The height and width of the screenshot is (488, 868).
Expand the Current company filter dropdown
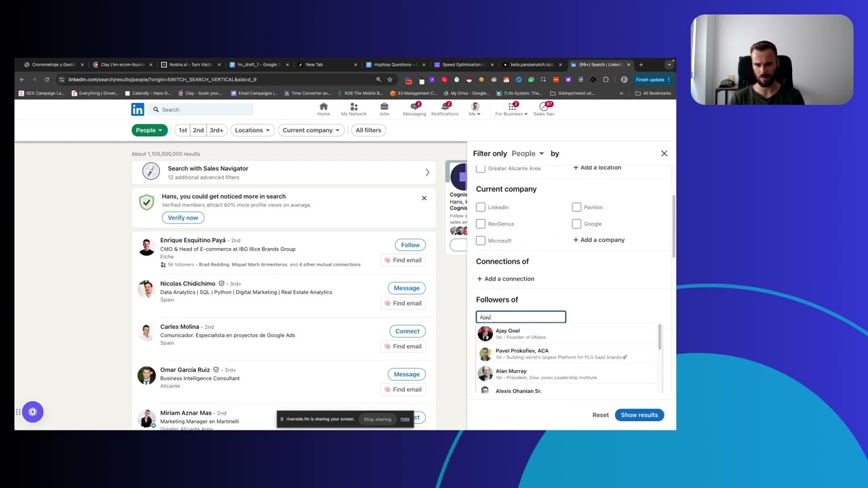point(311,130)
